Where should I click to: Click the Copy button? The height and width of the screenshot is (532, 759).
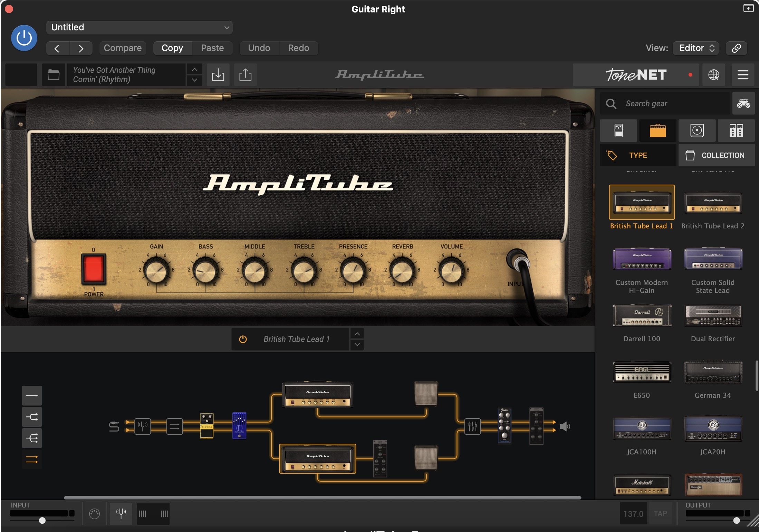[x=172, y=48]
